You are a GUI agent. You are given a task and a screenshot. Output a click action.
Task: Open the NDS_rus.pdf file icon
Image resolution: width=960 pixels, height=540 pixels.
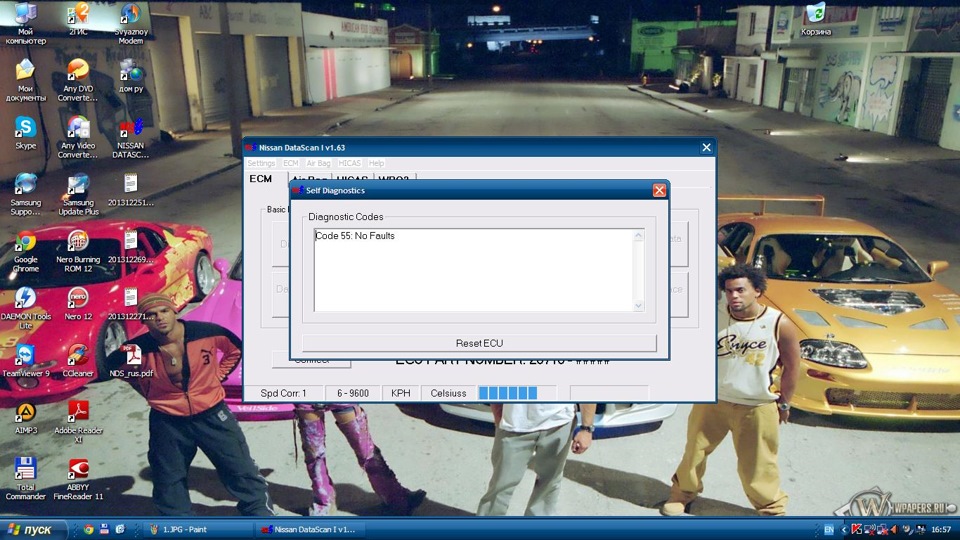click(130, 361)
